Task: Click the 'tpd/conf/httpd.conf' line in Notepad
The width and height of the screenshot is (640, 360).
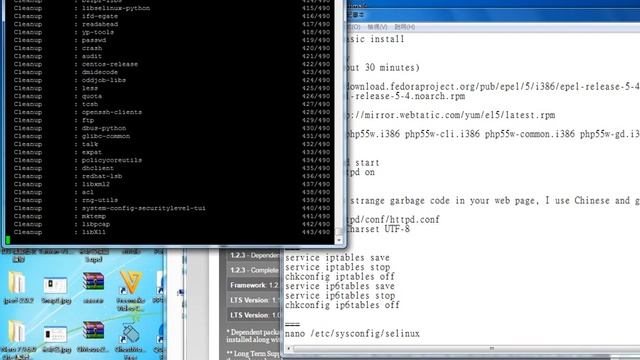Action: pos(393,220)
